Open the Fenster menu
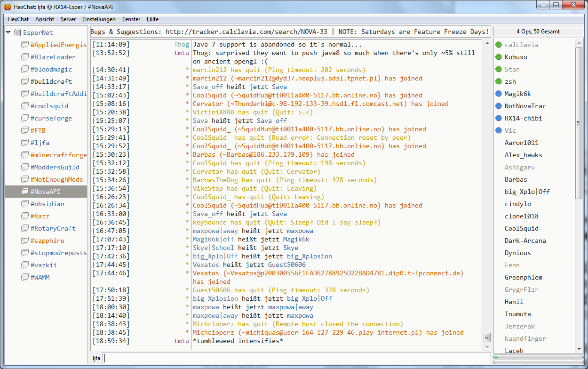 click(131, 19)
